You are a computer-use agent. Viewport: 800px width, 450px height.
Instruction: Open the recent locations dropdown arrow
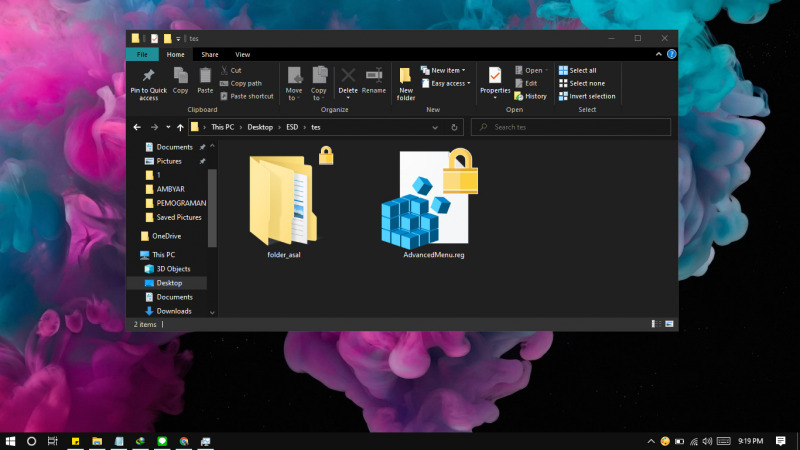coord(168,127)
